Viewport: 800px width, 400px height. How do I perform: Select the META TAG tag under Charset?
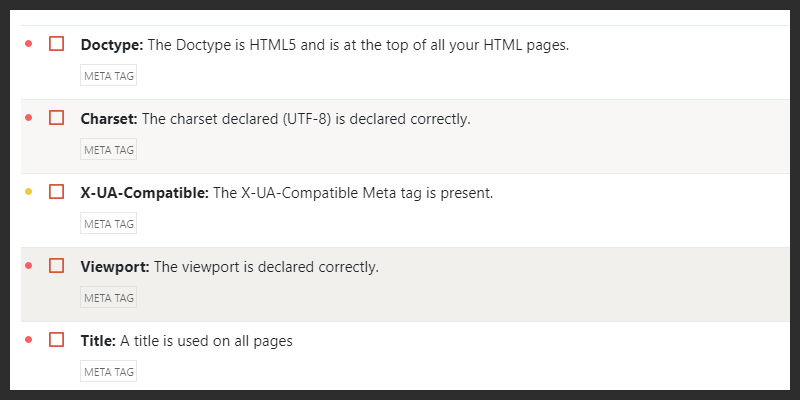tap(108, 149)
